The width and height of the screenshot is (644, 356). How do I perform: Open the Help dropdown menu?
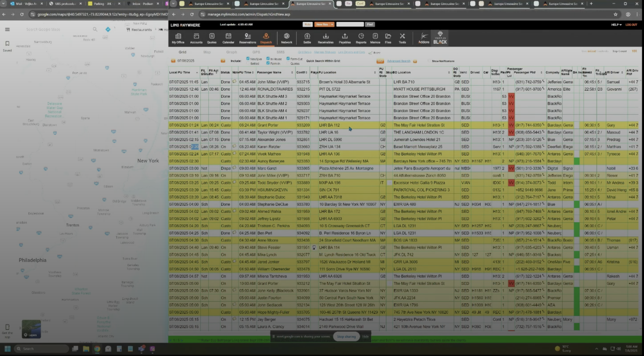point(616,25)
